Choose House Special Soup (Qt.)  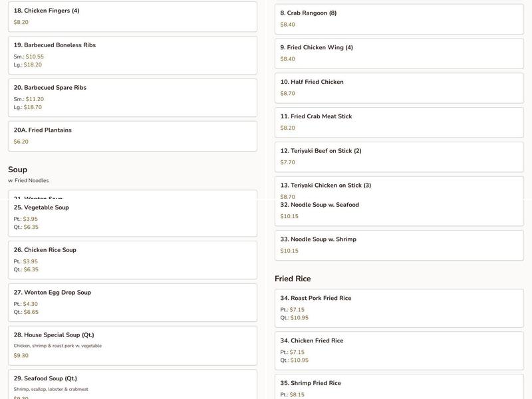(132, 346)
